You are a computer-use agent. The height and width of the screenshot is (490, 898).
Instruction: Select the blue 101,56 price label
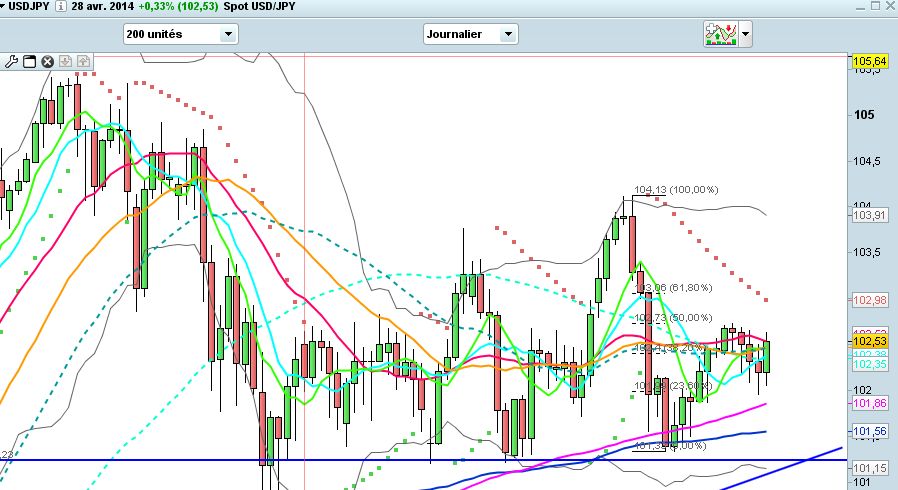(870, 432)
